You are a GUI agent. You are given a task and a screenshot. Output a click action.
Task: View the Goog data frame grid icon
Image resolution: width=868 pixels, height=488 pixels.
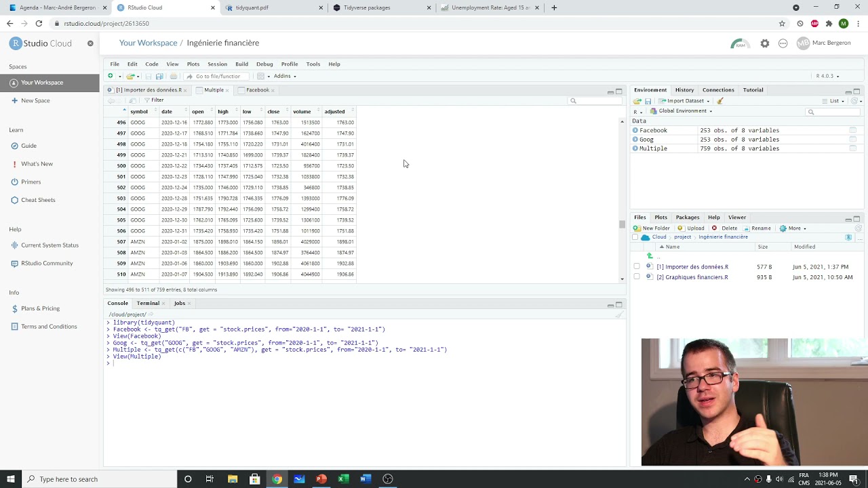[853, 140]
